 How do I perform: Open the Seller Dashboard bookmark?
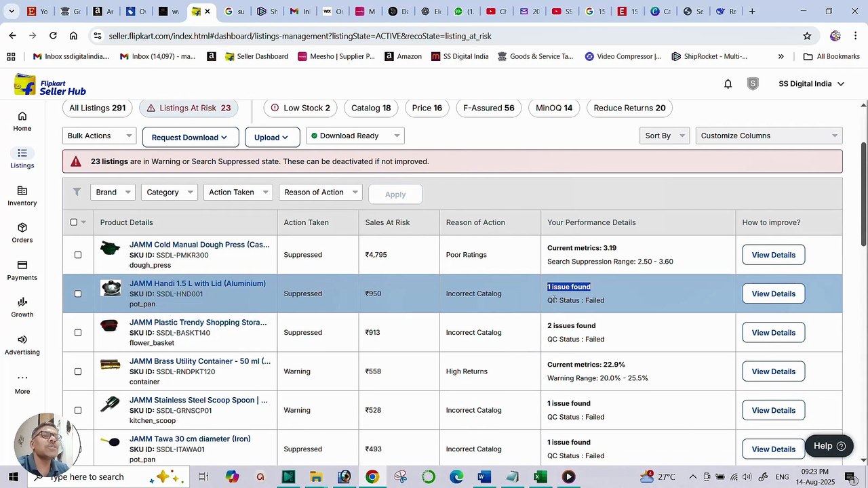(257, 56)
